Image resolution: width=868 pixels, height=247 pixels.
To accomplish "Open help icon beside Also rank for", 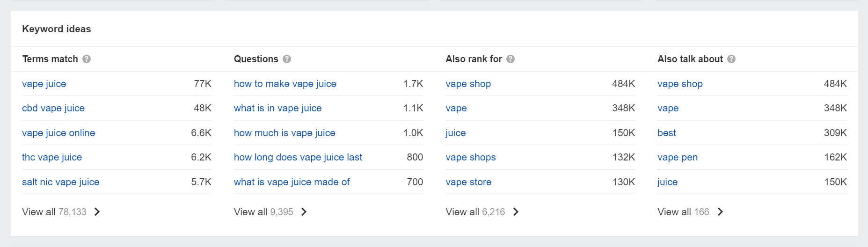I will coord(511,59).
